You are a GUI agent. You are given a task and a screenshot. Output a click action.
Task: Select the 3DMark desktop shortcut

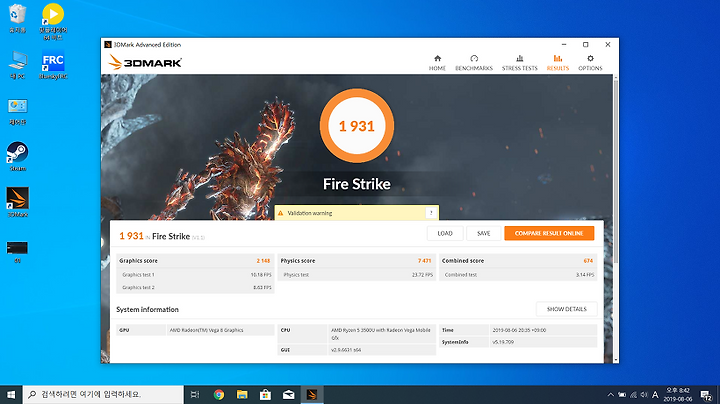click(17, 202)
